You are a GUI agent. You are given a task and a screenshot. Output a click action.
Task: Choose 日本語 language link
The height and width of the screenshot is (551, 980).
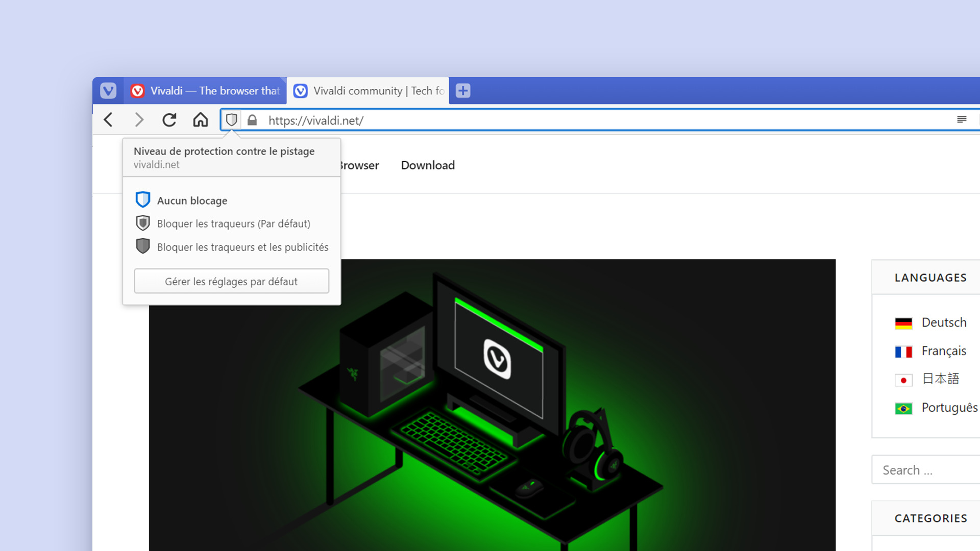pos(941,379)
